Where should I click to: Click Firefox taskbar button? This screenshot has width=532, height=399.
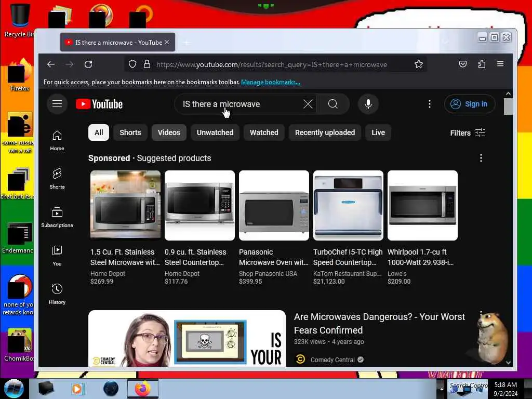click(x=143, y=389)
